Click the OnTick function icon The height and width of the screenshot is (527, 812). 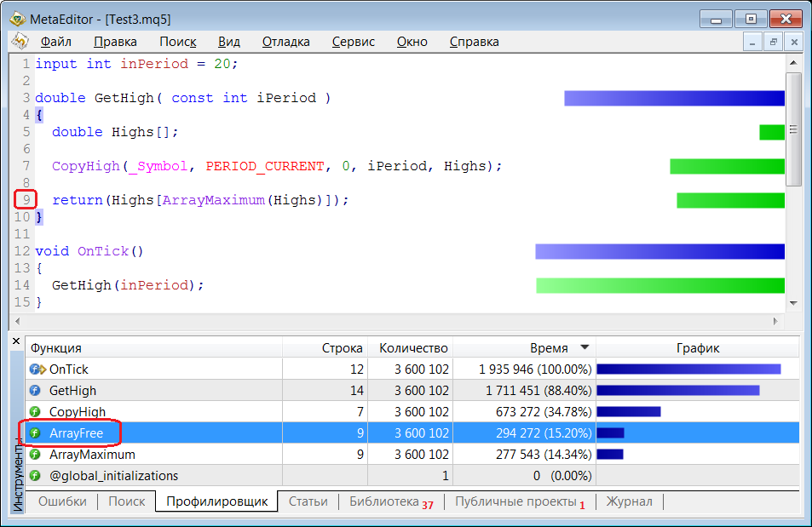pos(37,369)
